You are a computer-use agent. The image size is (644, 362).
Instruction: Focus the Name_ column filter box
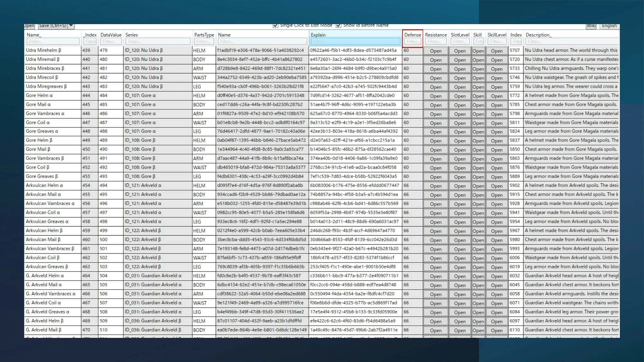53,42
